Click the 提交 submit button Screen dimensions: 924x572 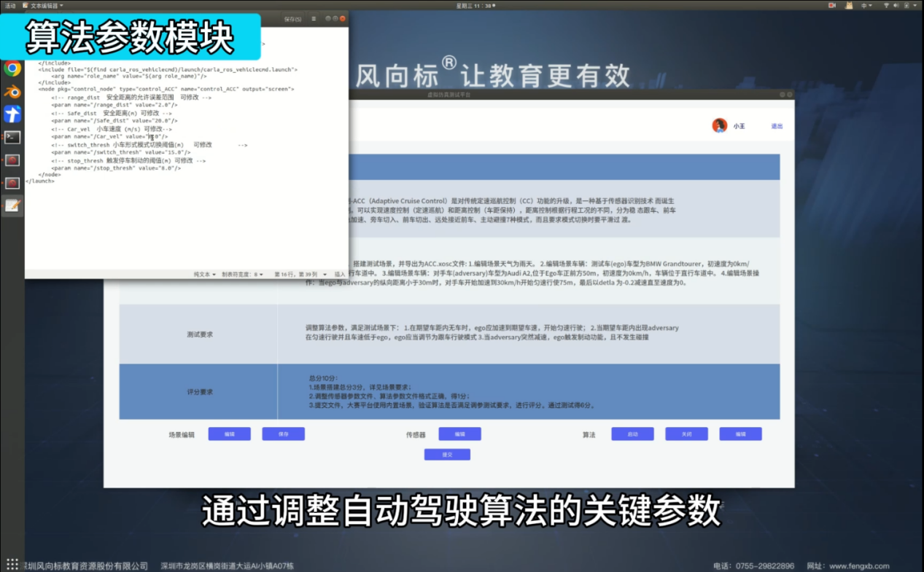pos(446,453)
